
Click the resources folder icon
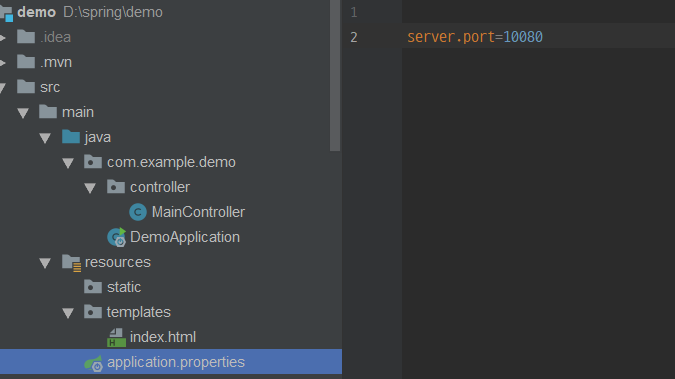(71, 263)
